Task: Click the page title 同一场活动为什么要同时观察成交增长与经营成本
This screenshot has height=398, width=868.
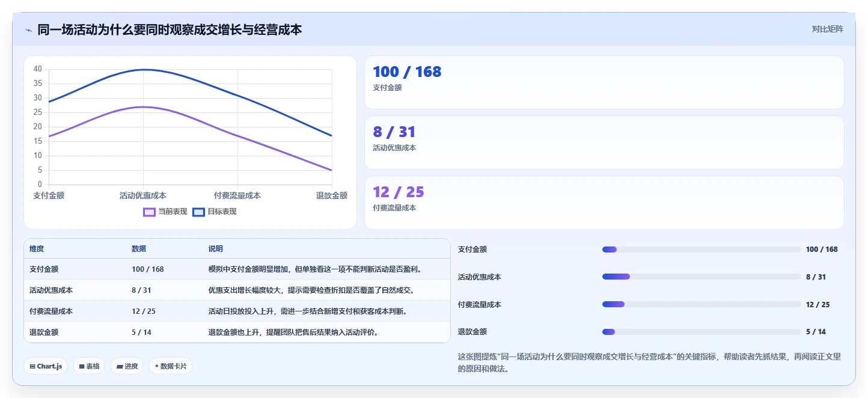Action: (170, 29)
